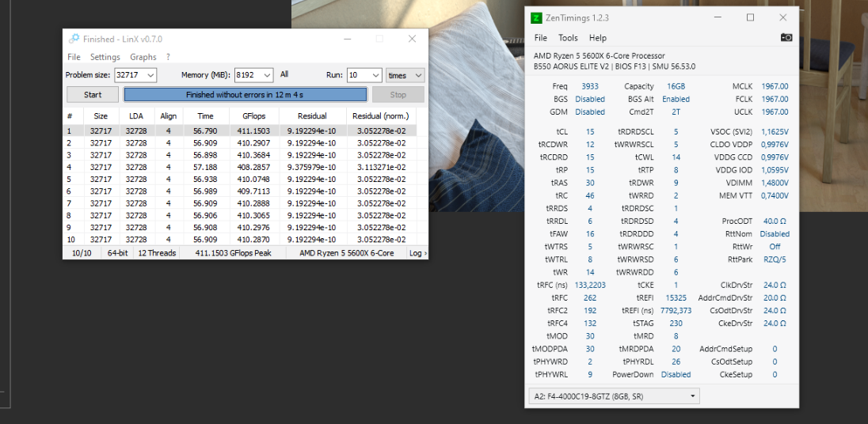Click the BGS Alt value Enabled
The height and width of the screenshot is (424, 868).
[x=676, y=99]
